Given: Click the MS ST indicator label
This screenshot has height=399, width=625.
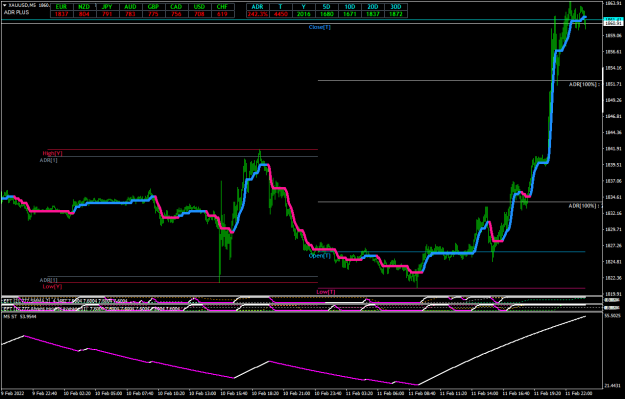Looking at the screenshot, I should (20, 316).
